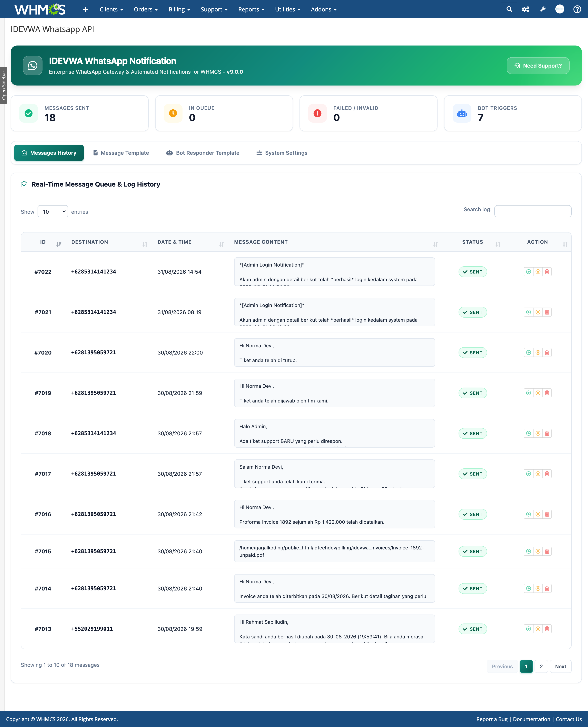Click the play icon for message #7013

pyautogui.click(x=528, y=629)
